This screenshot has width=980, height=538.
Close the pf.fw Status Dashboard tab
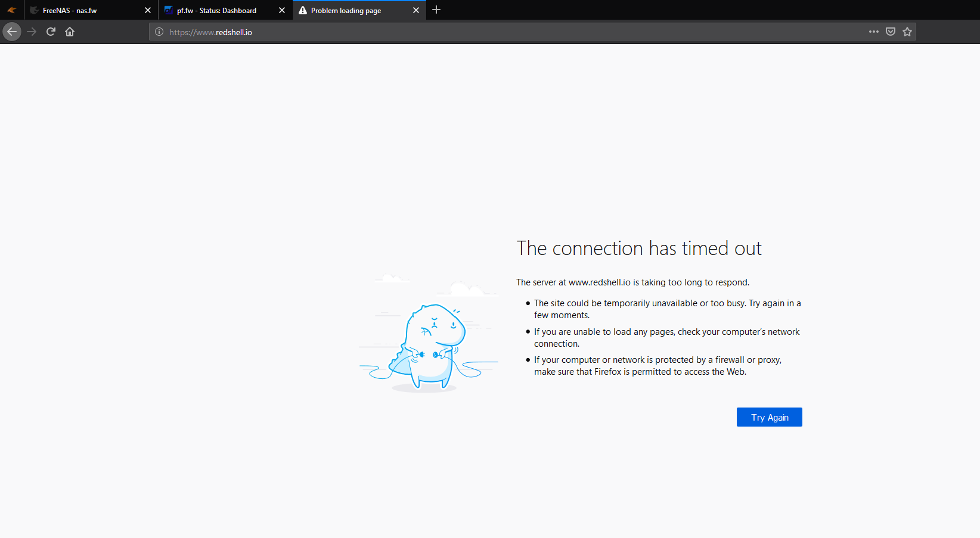pos(282,10)
